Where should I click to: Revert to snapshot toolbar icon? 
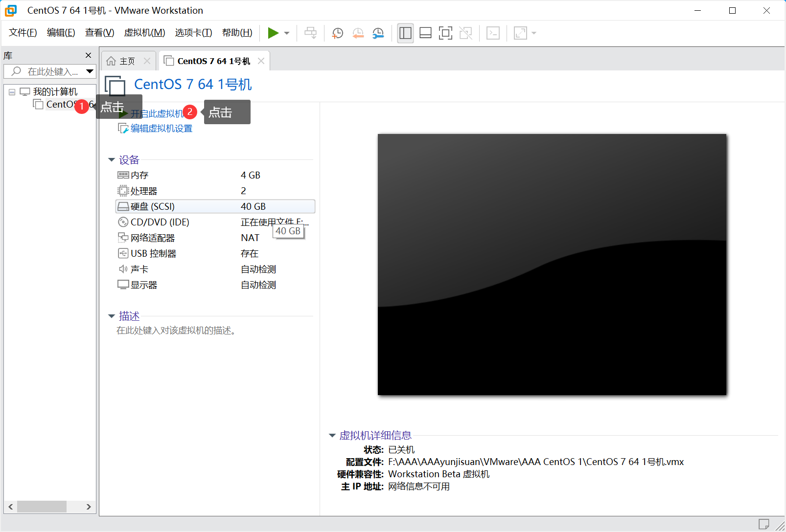tap(358, 33)
